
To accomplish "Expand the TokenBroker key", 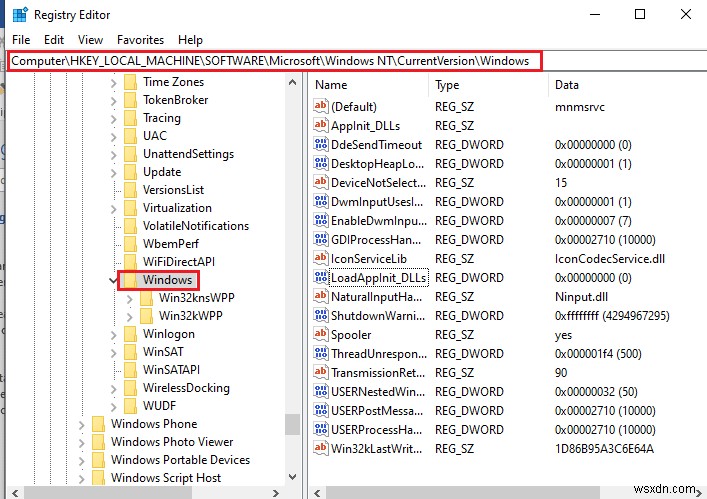I will (113, 101).
